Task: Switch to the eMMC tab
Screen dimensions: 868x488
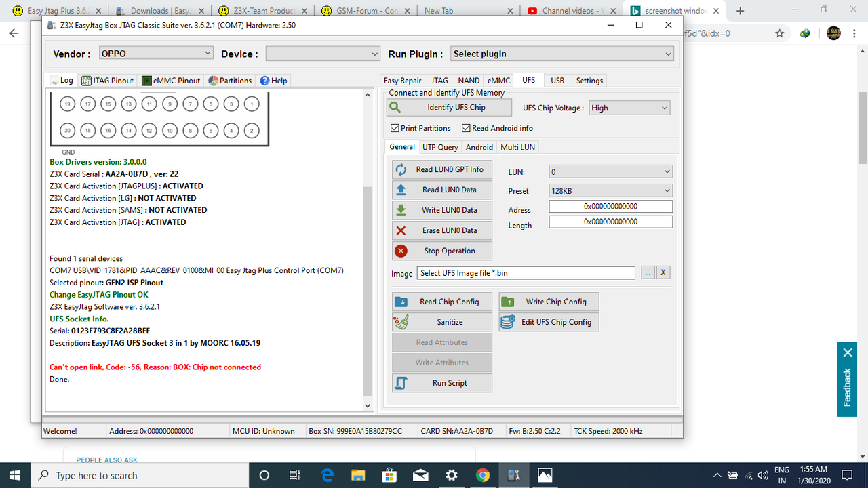Action: click(498, 80)
